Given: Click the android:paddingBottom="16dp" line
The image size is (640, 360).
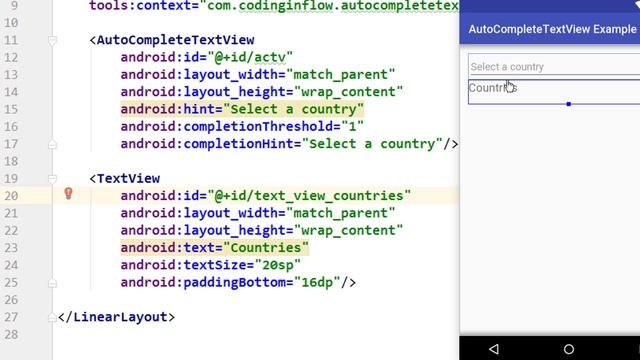Looking at the screenshot, I should (x=238, y=282).
